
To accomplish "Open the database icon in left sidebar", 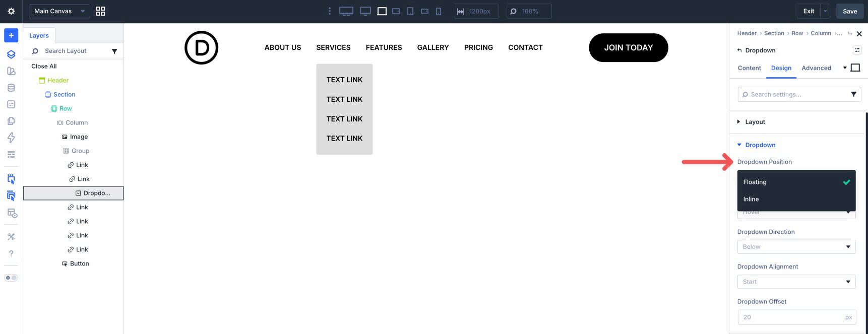I will (11, 88).
